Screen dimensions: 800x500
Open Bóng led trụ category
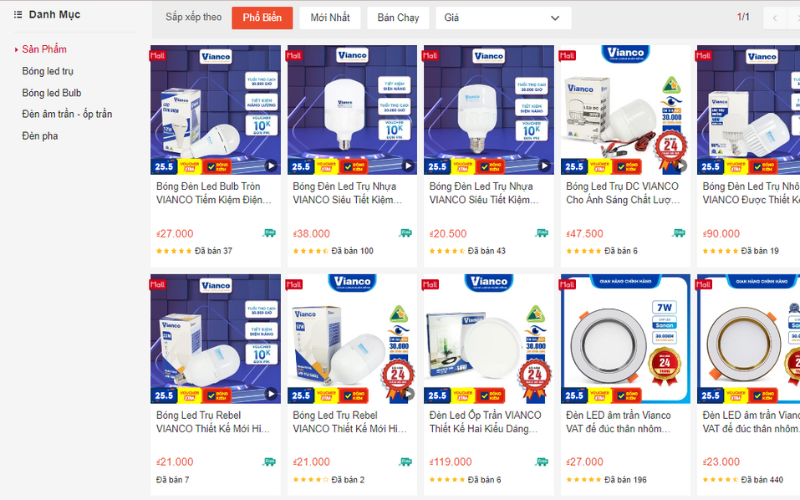[x=47, y=71]
